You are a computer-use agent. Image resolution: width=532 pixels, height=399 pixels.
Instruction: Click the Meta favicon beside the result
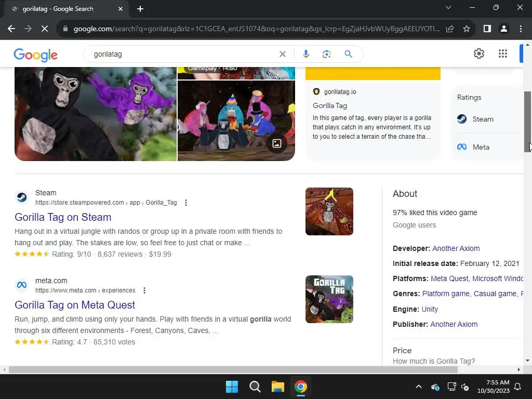coord(22,285)
